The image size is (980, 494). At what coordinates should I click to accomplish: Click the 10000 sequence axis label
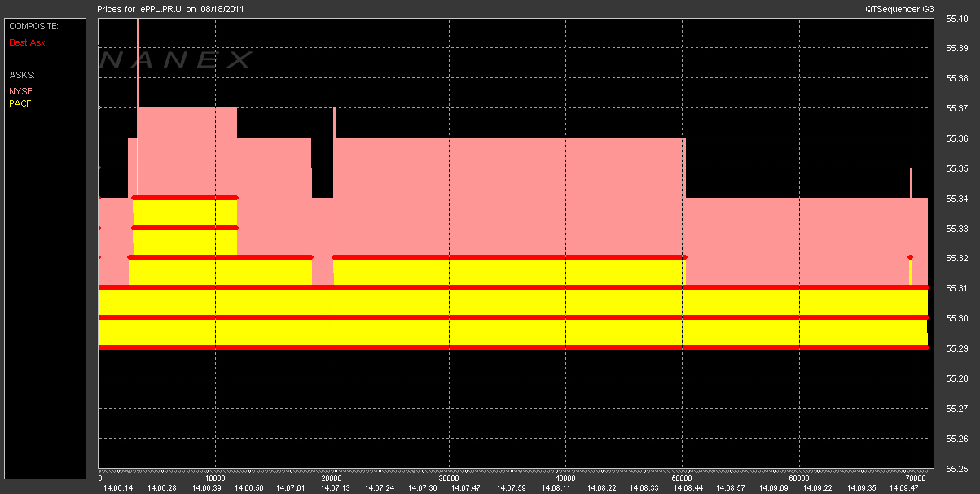[215, 479]
